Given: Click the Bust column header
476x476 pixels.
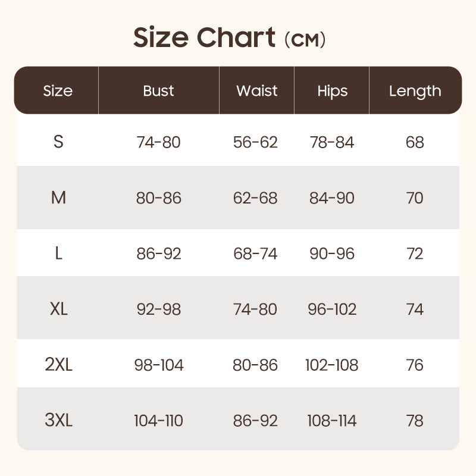Looking at the screenshot, I should point(158,91).
